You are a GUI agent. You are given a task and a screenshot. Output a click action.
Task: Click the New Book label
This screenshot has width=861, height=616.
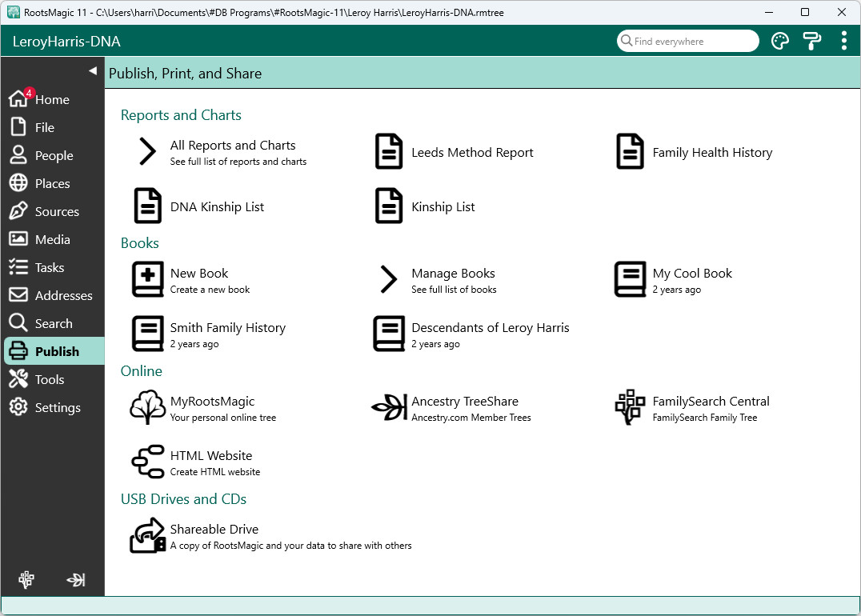coord(198,273)
